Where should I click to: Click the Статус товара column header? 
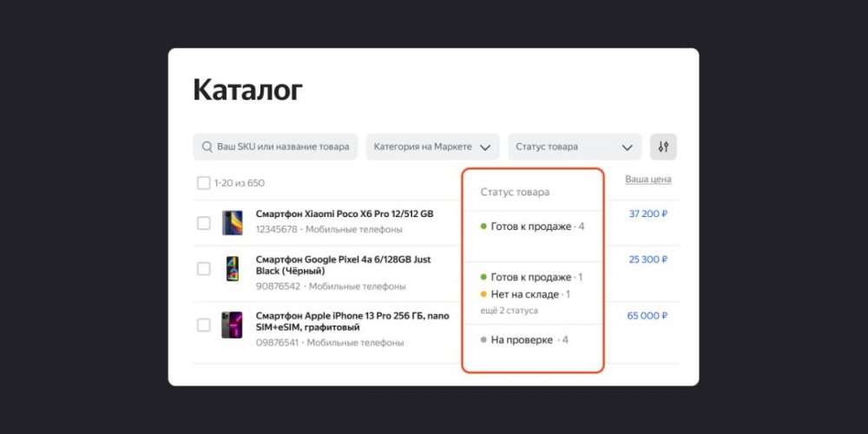tap(515, 192)
